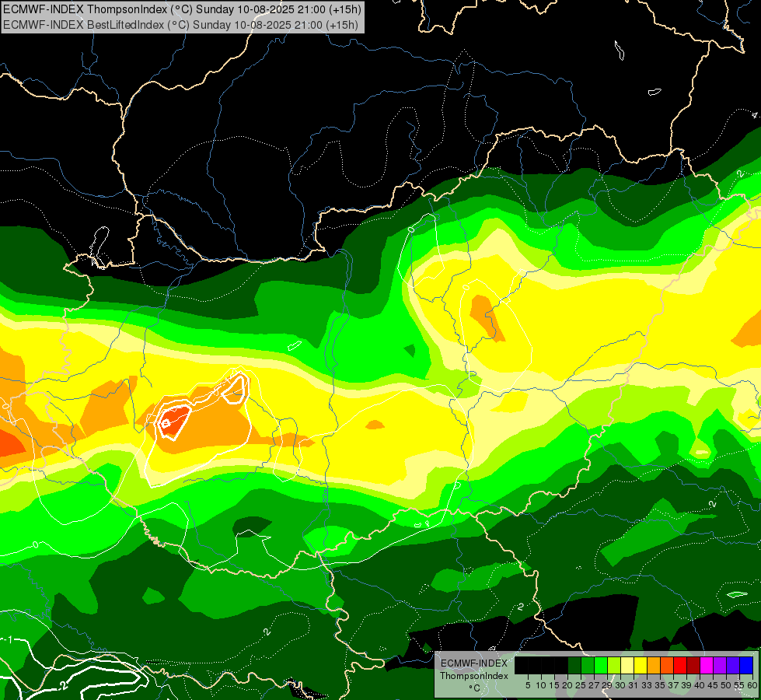Click the bright green 27-29 legend swatch

pyautogui.click(x=601, y=665)
